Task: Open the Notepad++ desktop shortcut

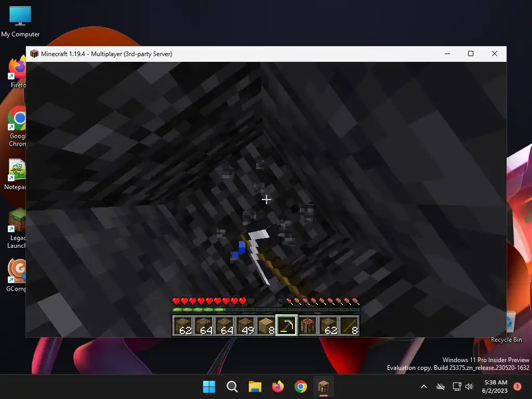Action: pyautogui.click(x=16, y=174)
